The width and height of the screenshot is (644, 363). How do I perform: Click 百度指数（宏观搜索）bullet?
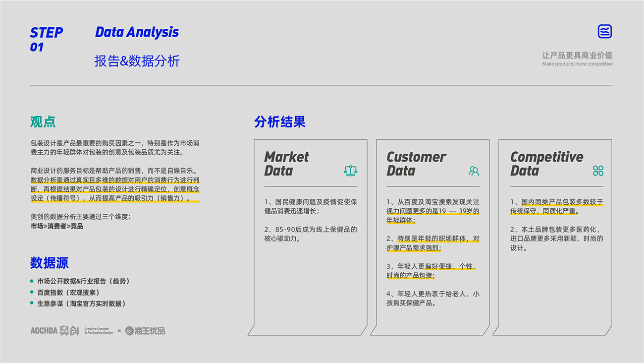[68, 293]
